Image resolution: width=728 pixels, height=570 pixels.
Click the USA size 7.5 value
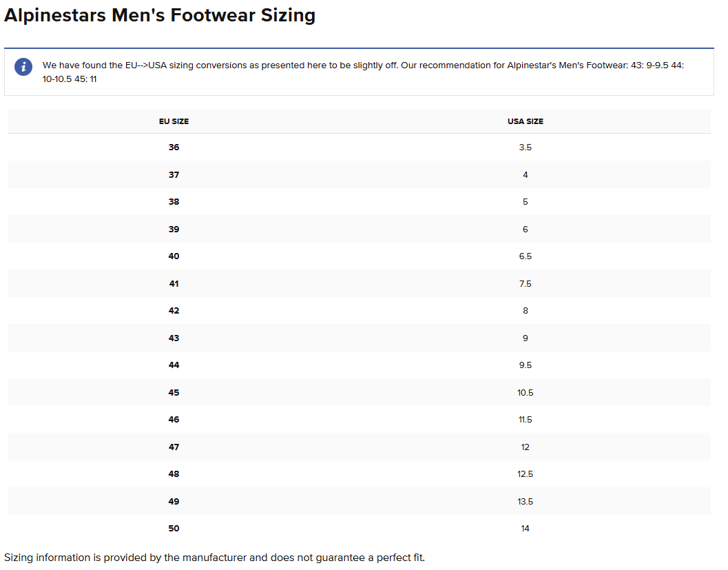[x=525, y=284]
